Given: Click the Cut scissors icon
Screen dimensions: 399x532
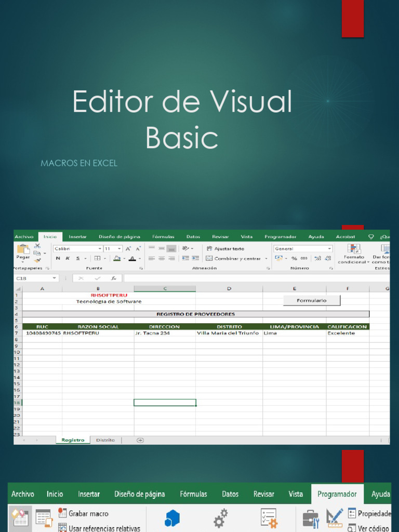Looking at the screenshot, I should click(37, 246).
